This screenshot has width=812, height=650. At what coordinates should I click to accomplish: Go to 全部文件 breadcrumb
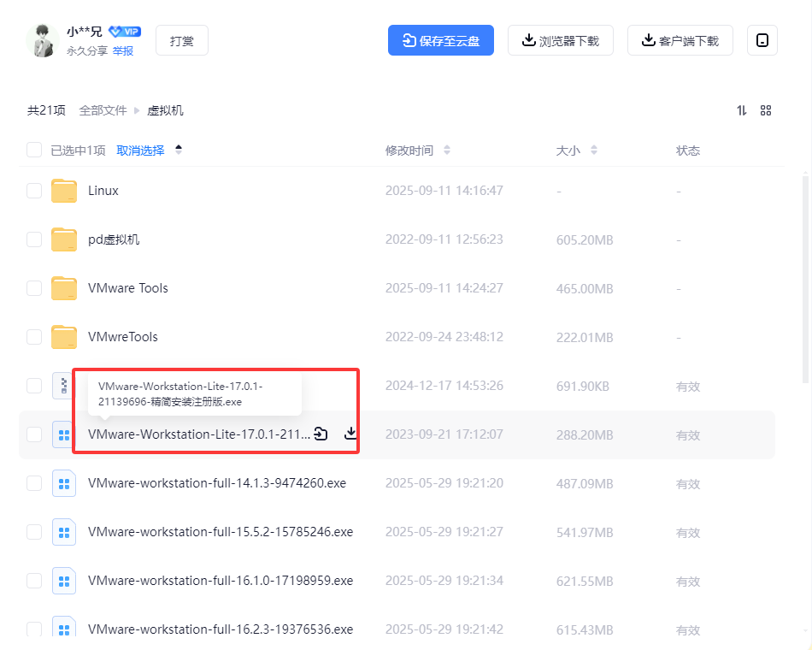click(x=103, y=110)
